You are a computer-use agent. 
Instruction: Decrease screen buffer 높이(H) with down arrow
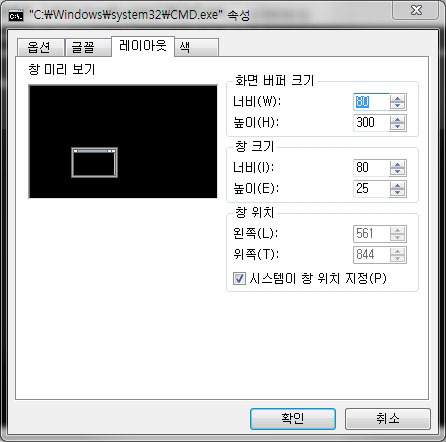[x=397, y=127]
